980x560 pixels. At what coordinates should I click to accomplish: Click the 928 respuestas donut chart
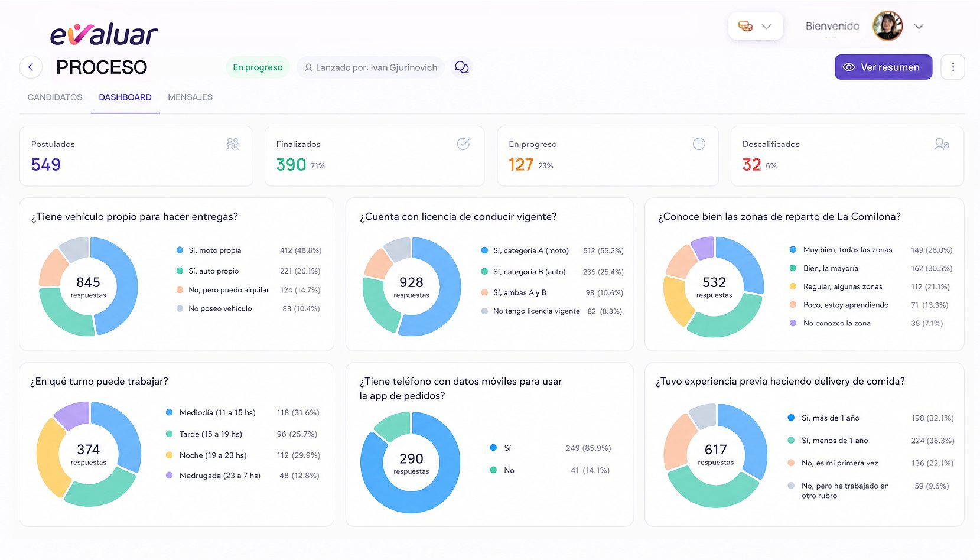tap(412, 286)
